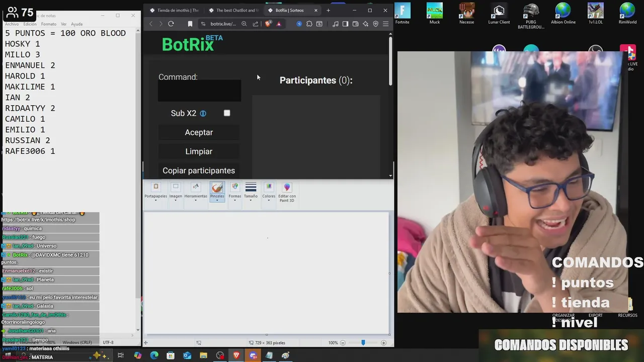
Task: Open the Formato menu in Notepad
Action: (x=49, y=24)
